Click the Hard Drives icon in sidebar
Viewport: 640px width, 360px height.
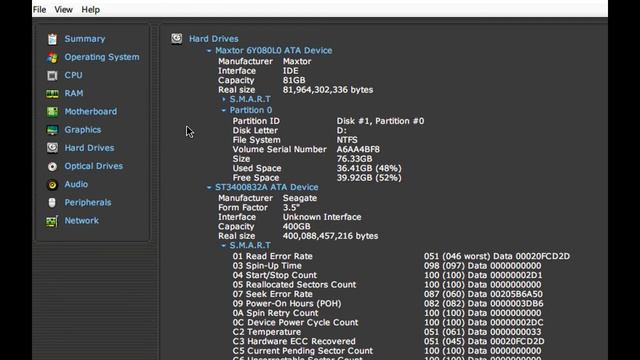(x=52, y=148)
